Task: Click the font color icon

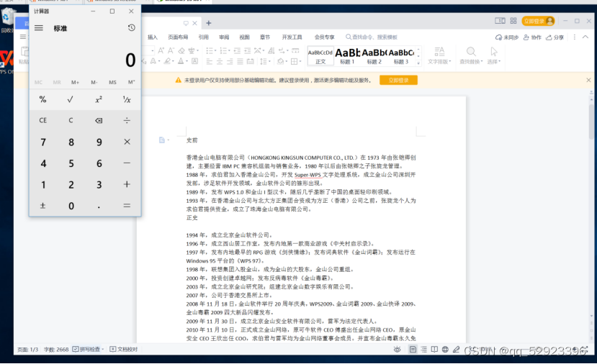Action: [181, 61]
